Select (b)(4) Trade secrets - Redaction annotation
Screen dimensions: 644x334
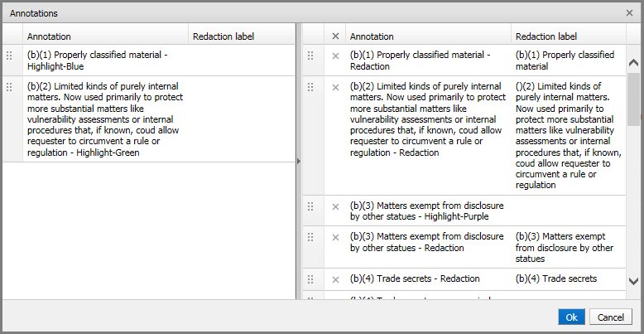(415, 278)
